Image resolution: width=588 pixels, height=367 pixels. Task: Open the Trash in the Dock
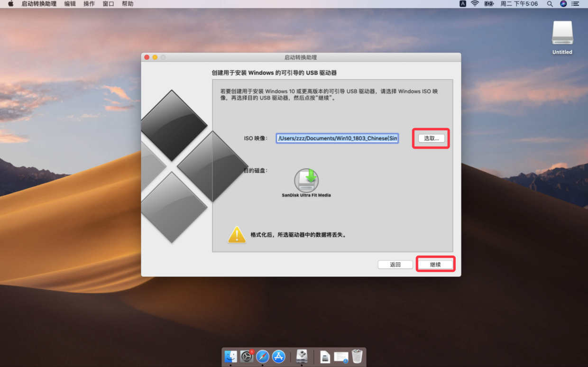point(357,357)
